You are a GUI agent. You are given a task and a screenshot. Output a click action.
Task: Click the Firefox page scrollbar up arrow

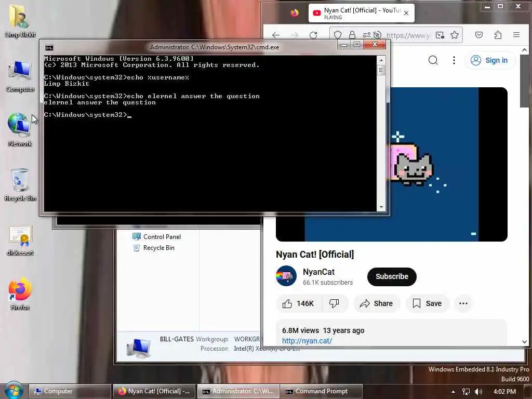524,50
